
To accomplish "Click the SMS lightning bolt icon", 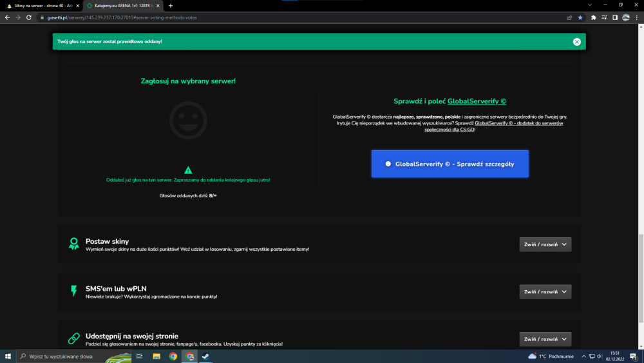I will pos(74,291).
